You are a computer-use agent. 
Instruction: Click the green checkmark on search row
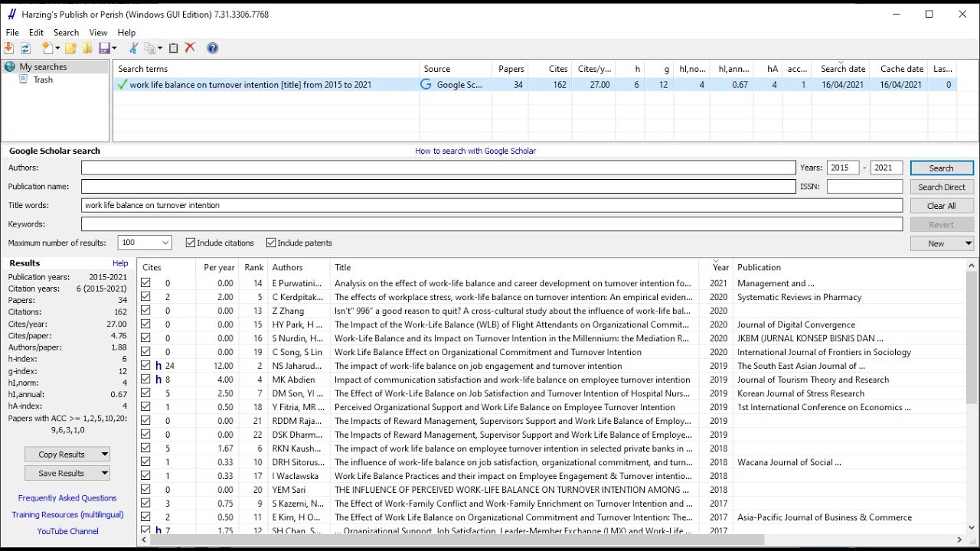pos(122,85)
